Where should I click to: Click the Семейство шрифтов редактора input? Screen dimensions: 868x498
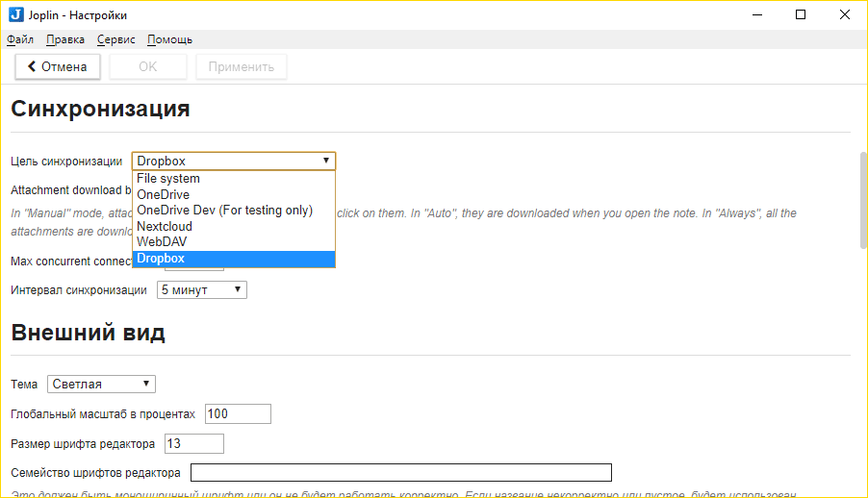click(401, 473)
